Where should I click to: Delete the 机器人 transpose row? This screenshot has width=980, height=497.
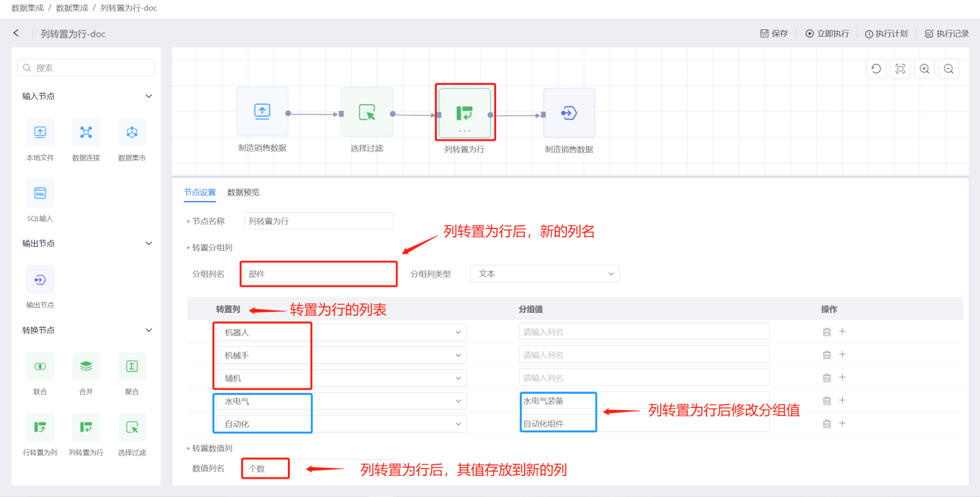click(827, 332)
